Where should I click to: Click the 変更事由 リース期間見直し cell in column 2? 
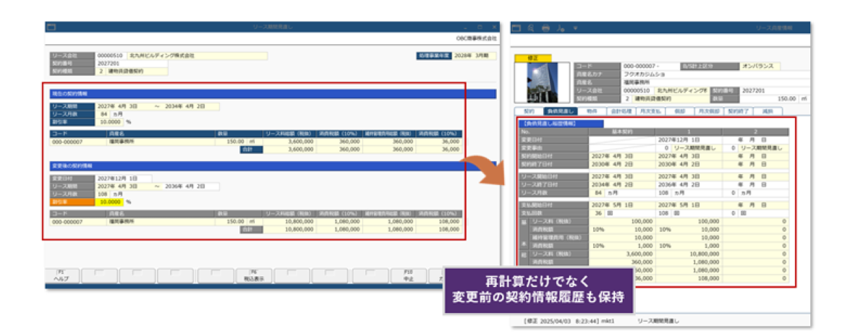(x=762, y=147)
